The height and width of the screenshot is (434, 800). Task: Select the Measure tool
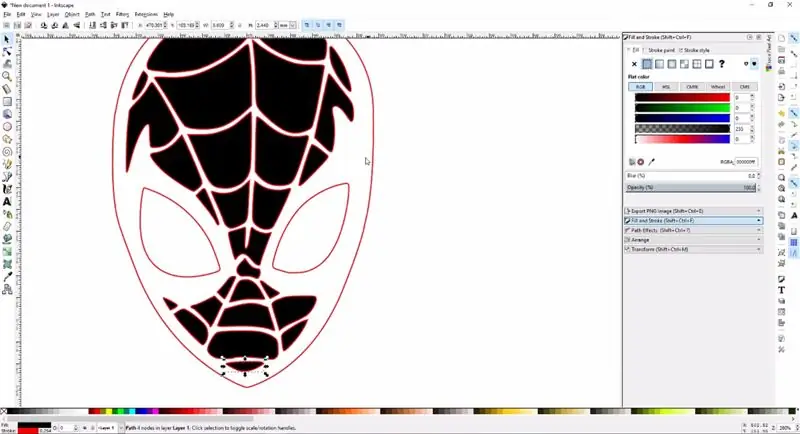7,89
